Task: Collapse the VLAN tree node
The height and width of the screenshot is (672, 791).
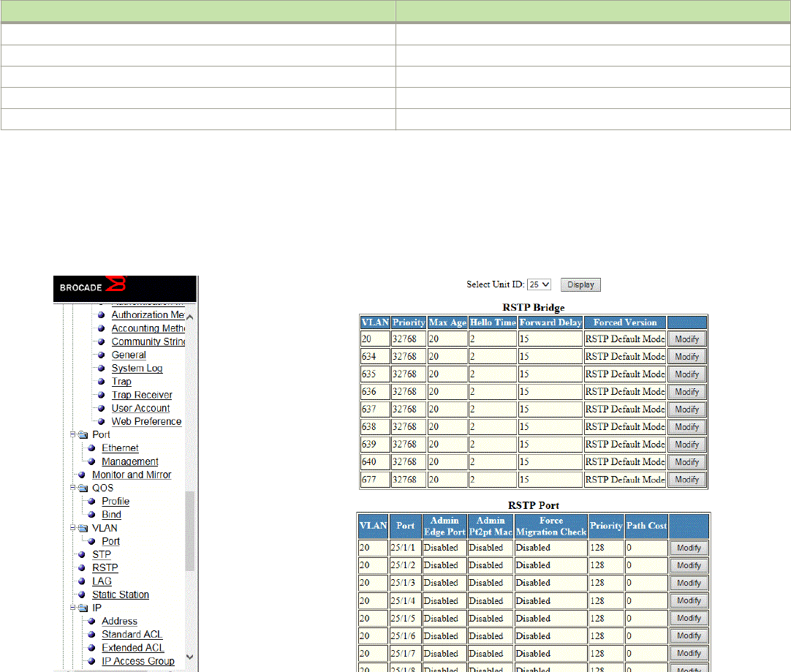Action: click(72, 528)
